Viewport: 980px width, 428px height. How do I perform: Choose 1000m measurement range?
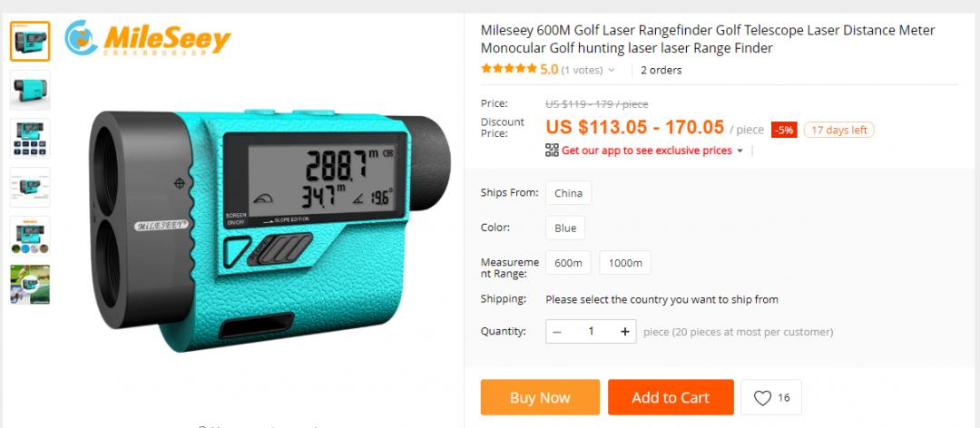coord(625,263)
